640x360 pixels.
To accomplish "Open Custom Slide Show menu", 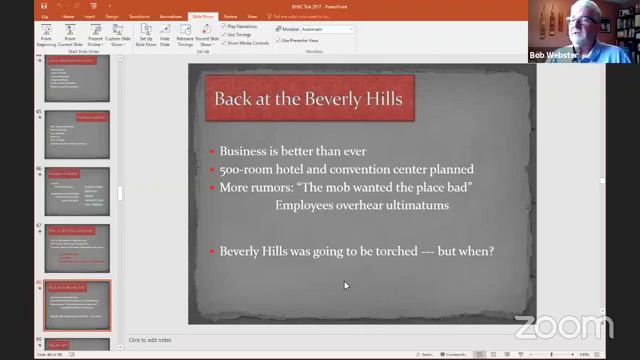I will pyautogui.click(x=118, y=36).
